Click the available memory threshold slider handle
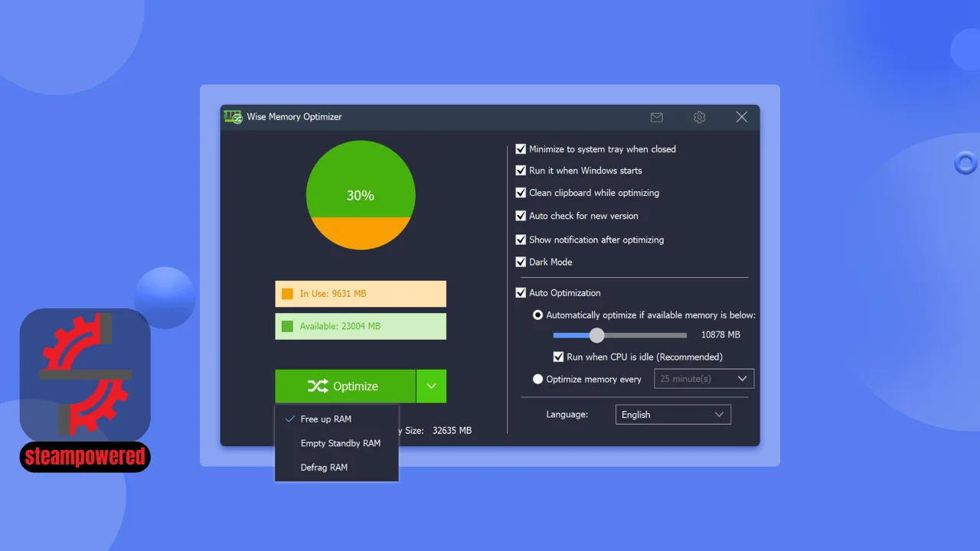The width and height of the screenshot is (980, 551). [x=597, y=335]
